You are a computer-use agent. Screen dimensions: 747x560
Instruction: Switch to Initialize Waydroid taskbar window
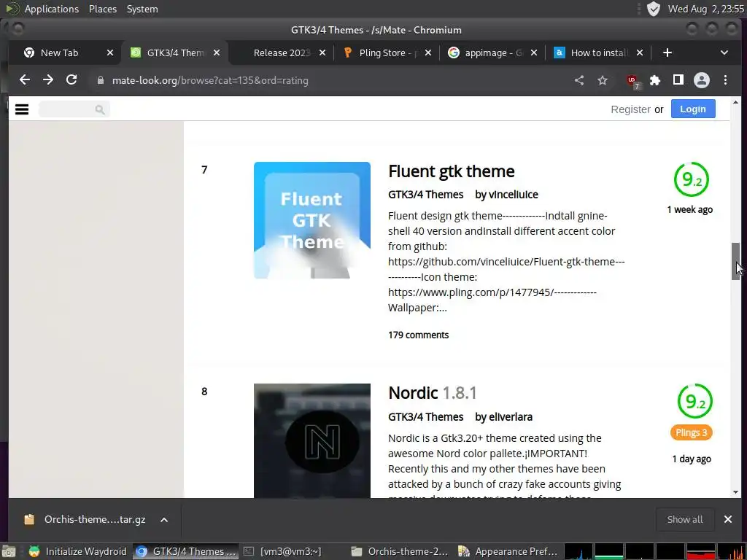77,551
